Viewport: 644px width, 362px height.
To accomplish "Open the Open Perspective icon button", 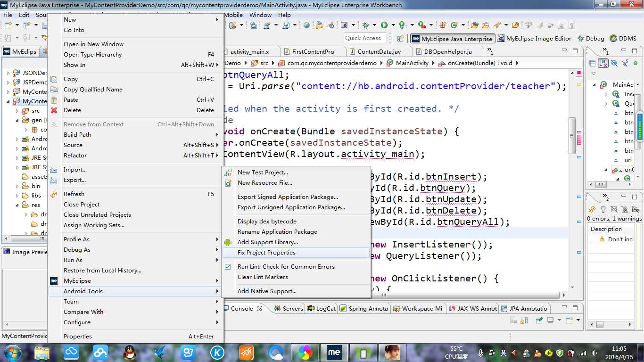I will click(x=400, y=39).
